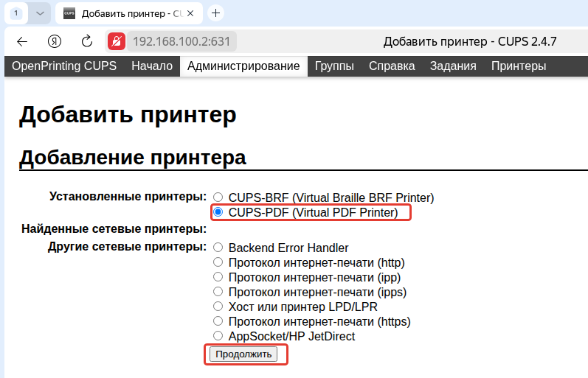
Task: Expand the tab list chevron
Action: (x=40, y=13)
